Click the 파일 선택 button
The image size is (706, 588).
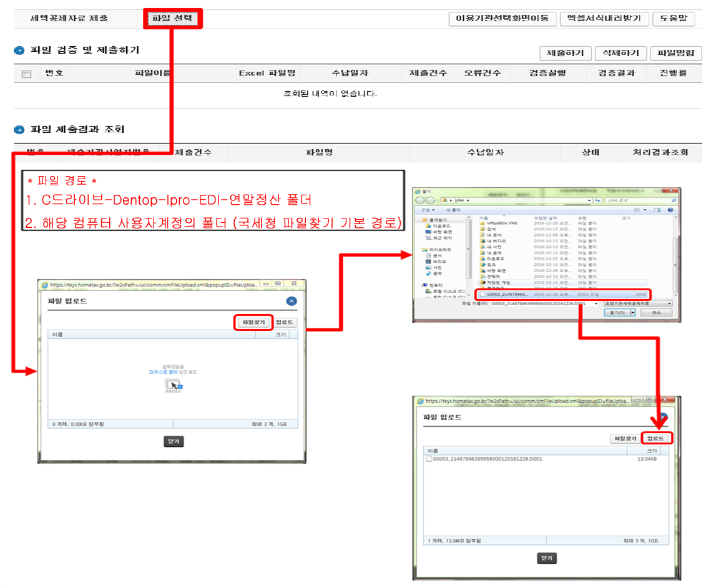(172, 19)
